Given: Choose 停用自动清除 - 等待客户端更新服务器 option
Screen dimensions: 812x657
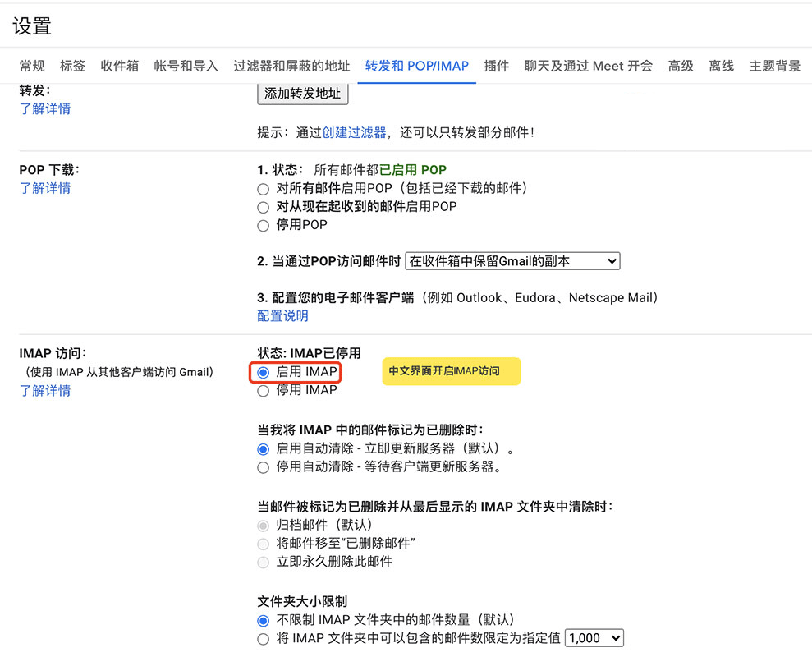Looking at the screenshot, I should tap(263, 467).
